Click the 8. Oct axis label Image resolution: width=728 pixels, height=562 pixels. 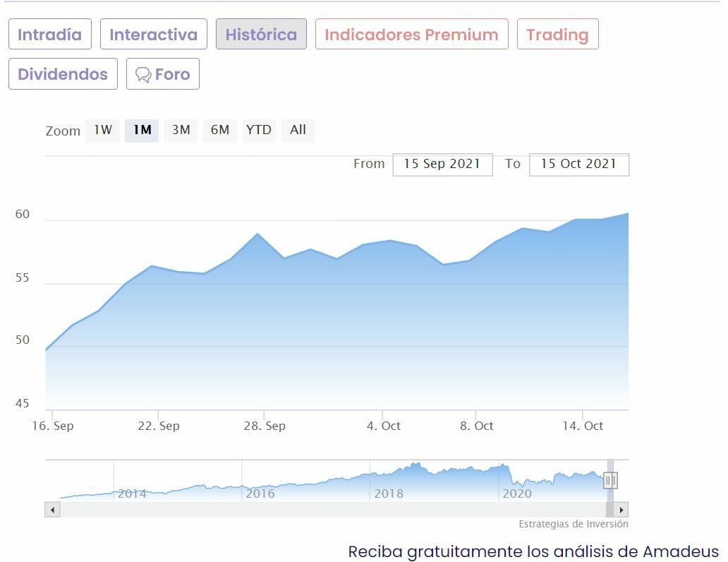pos(477,426)
